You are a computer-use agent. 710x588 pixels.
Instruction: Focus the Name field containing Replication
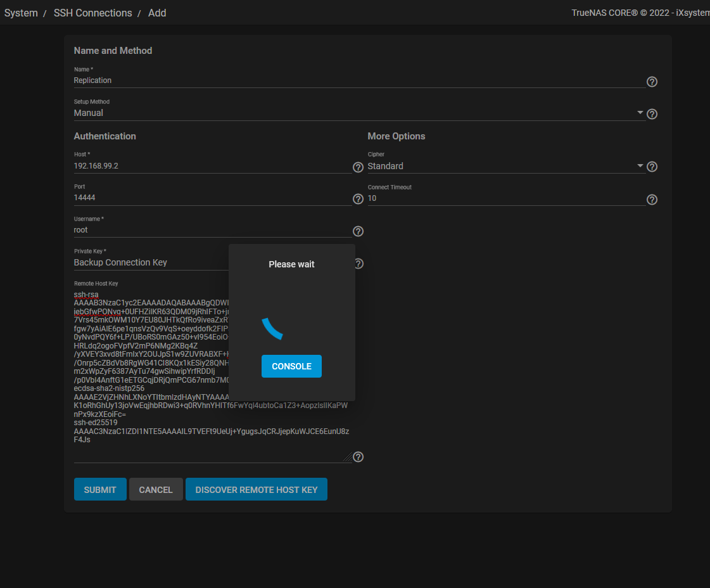click(x=360, y=80)
